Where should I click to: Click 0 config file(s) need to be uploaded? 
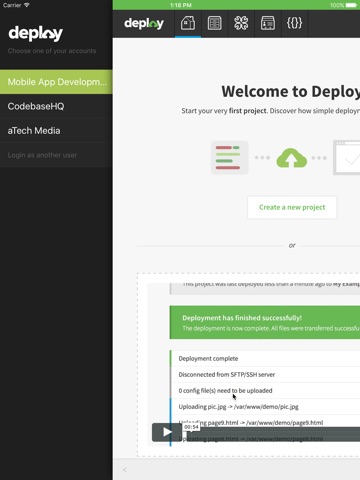click(x=265, y=391)
